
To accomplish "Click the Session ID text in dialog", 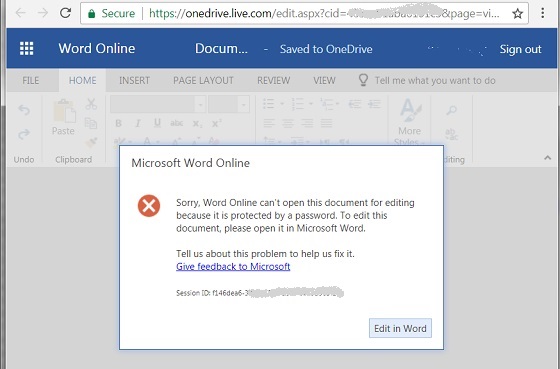I will (x=260, y=293).
